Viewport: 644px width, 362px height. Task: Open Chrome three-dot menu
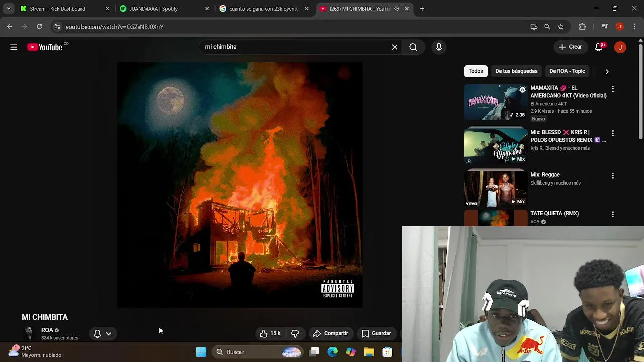point(634,27)
